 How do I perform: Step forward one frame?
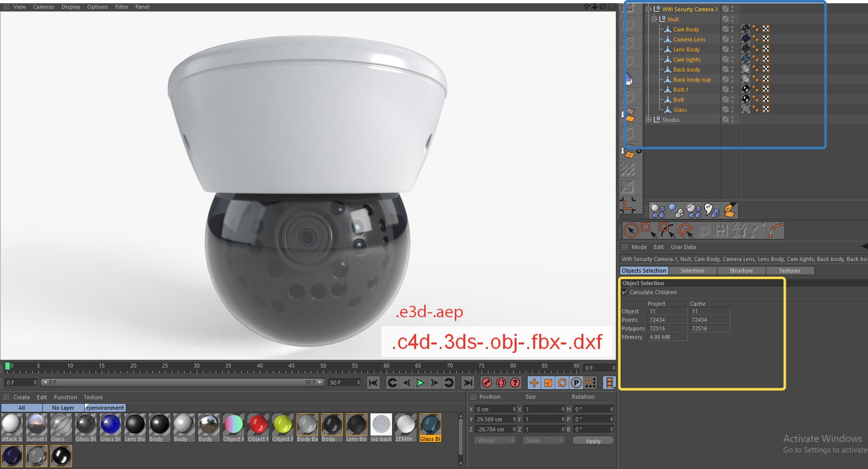434,383
